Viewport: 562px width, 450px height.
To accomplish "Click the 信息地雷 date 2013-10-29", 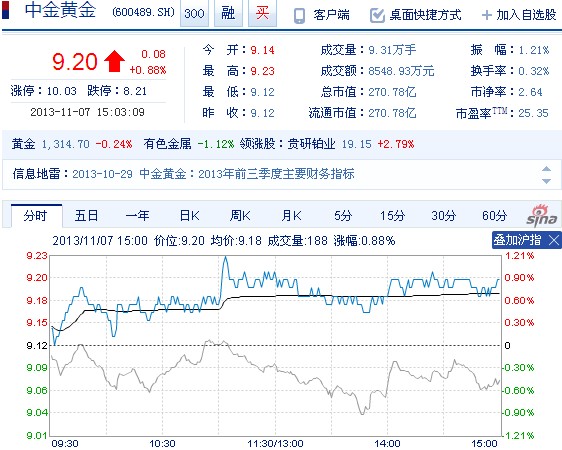I will tap(103, 174).
